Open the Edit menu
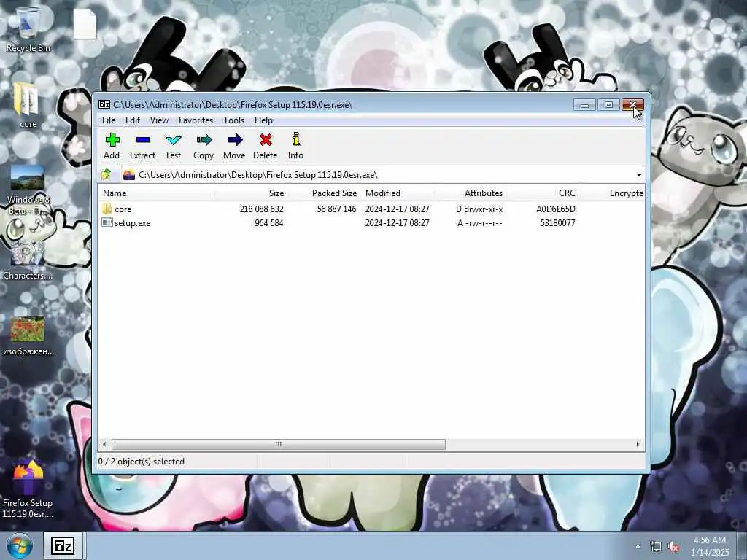The height and width of the screenshot is (560, 747). point(133,120)
